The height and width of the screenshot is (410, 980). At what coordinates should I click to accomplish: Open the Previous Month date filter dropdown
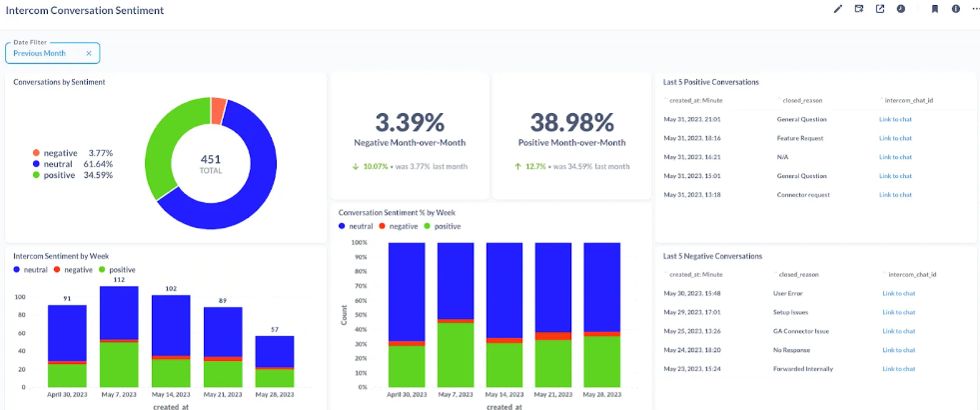pyautogui.click(x=53, y=53)
